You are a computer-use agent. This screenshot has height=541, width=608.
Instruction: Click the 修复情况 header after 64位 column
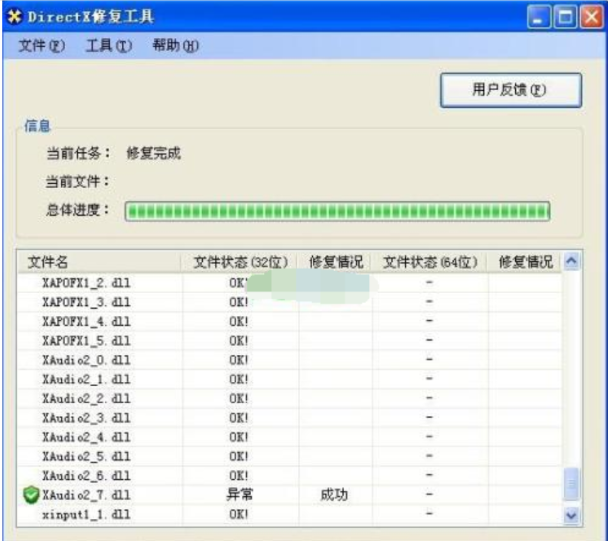click(x=525, y=262)
